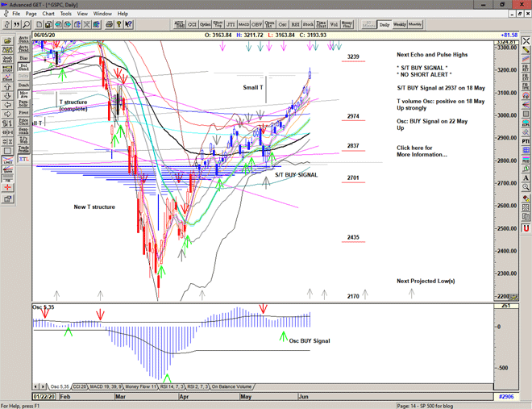Toggle the Stoch study button

pos(308,24)
